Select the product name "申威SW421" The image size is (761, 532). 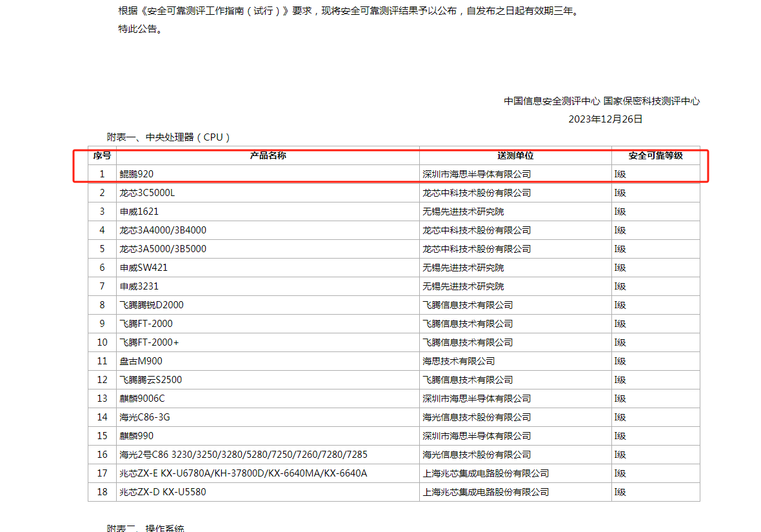tap(144, 268)
